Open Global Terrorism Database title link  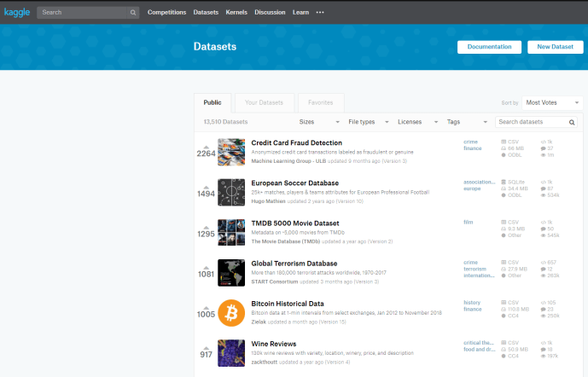point(294,264)
